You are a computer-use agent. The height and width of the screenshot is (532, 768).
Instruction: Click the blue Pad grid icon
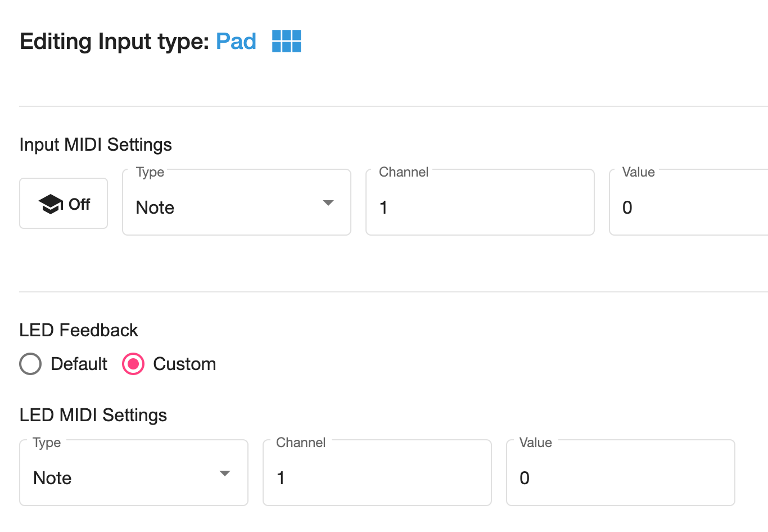286,41
